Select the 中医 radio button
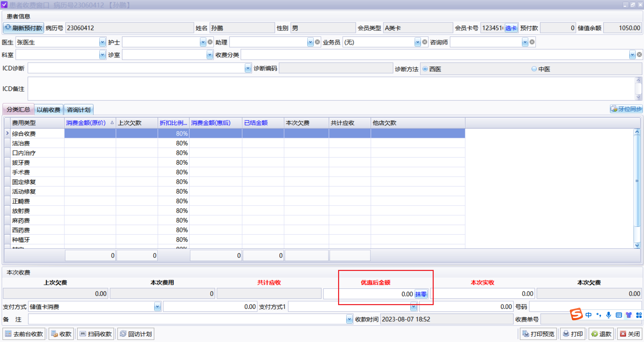 pos(534,69)
